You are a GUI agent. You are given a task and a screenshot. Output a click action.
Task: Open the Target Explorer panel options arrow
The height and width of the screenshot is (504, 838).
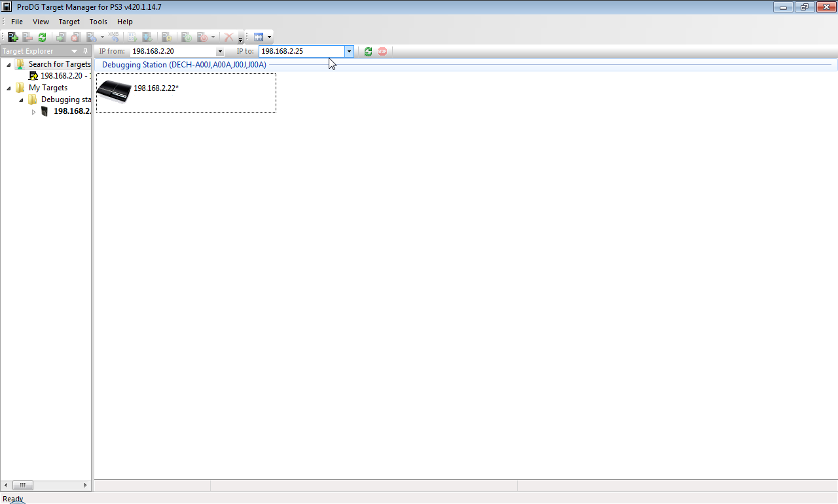tap(74, 51)
